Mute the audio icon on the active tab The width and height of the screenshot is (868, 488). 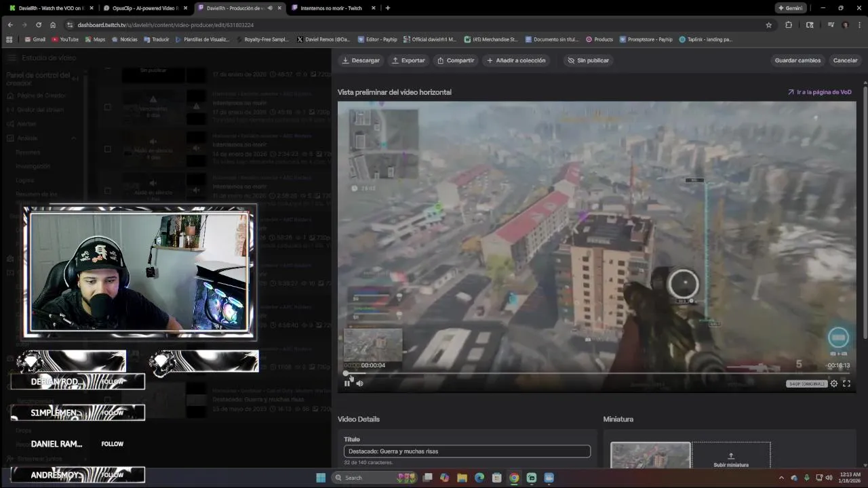click(271, 8)
